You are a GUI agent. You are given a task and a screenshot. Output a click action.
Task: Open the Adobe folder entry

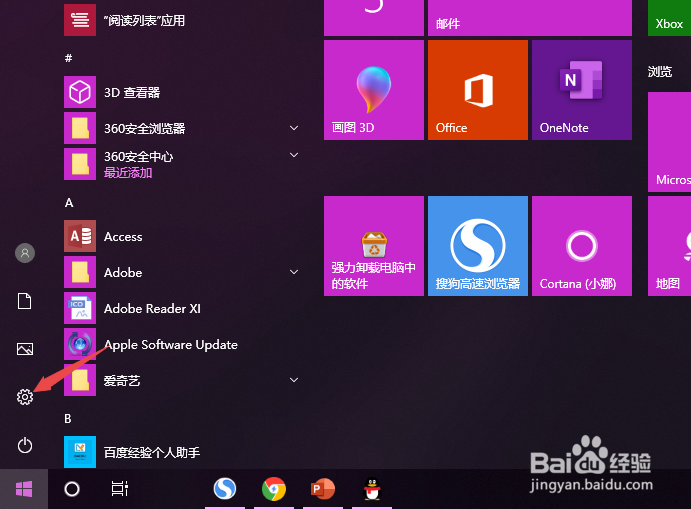pyautogui.click(x=185, y=272)
